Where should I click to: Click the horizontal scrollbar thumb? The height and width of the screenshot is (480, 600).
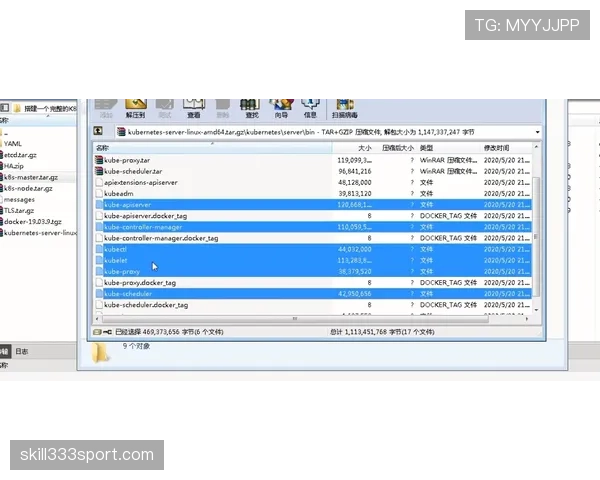tap(295, 318)
